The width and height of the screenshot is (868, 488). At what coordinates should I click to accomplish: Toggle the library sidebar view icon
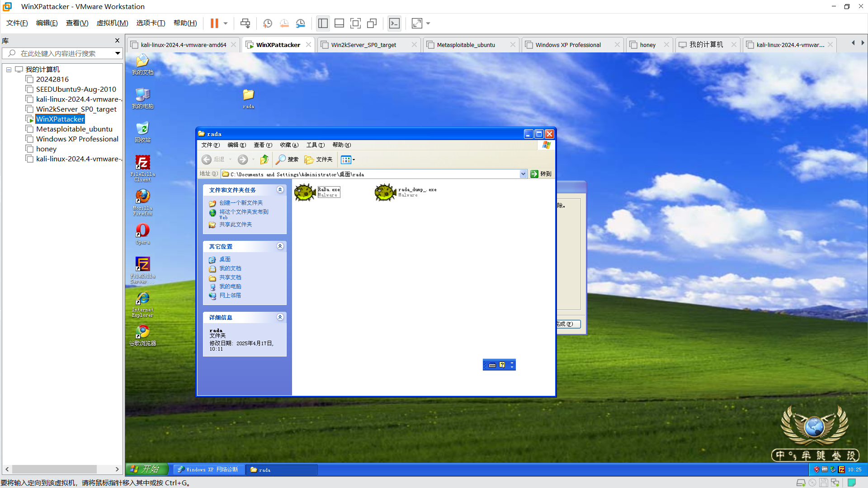(x=323, y=23)
